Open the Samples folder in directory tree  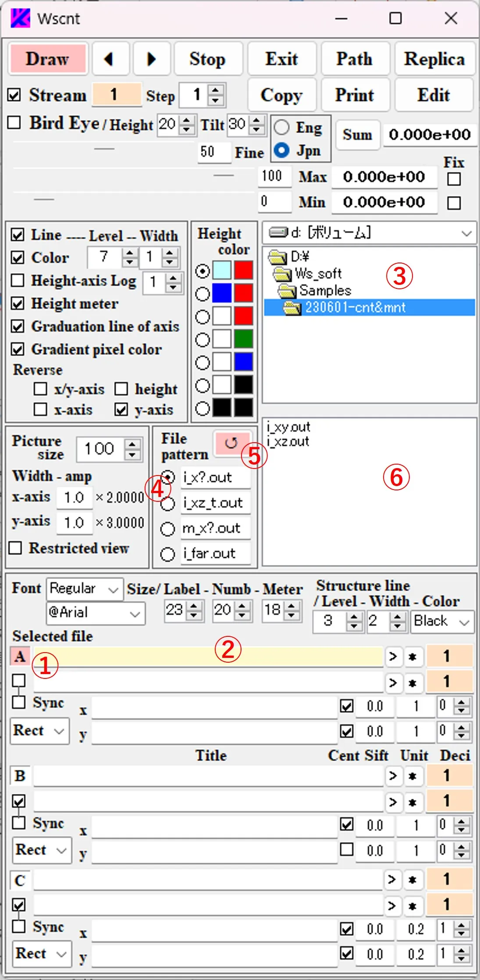click(x=324, y=291)
